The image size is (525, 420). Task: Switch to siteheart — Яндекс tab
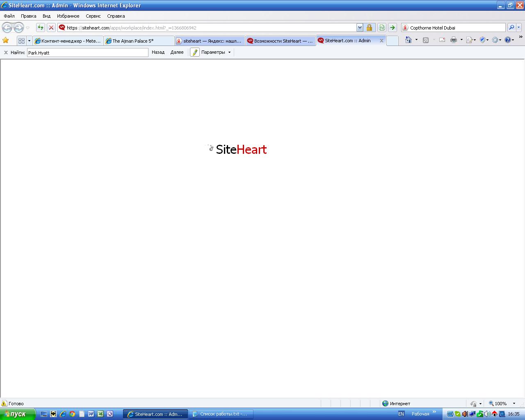pyautogui.click(x=210, y=41)
